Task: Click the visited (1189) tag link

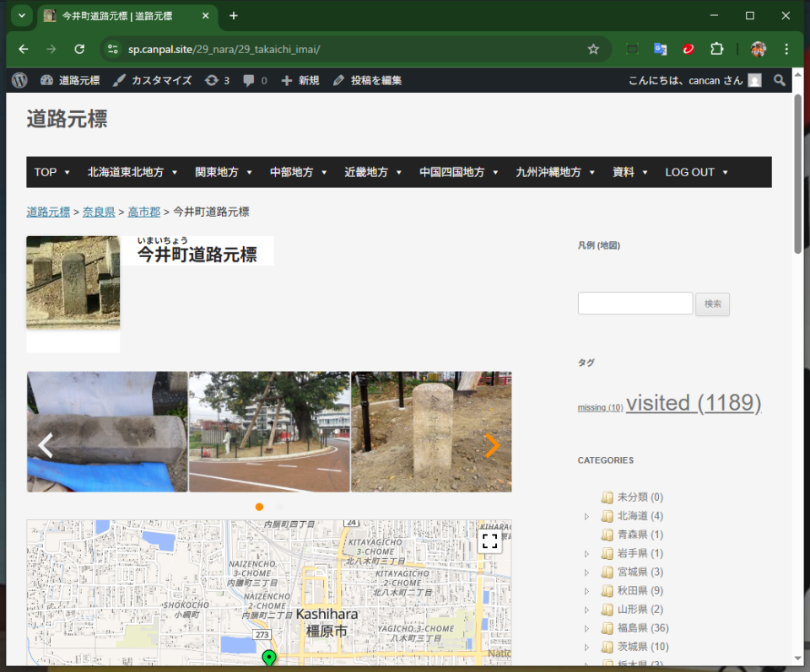Action: [693, 403]
